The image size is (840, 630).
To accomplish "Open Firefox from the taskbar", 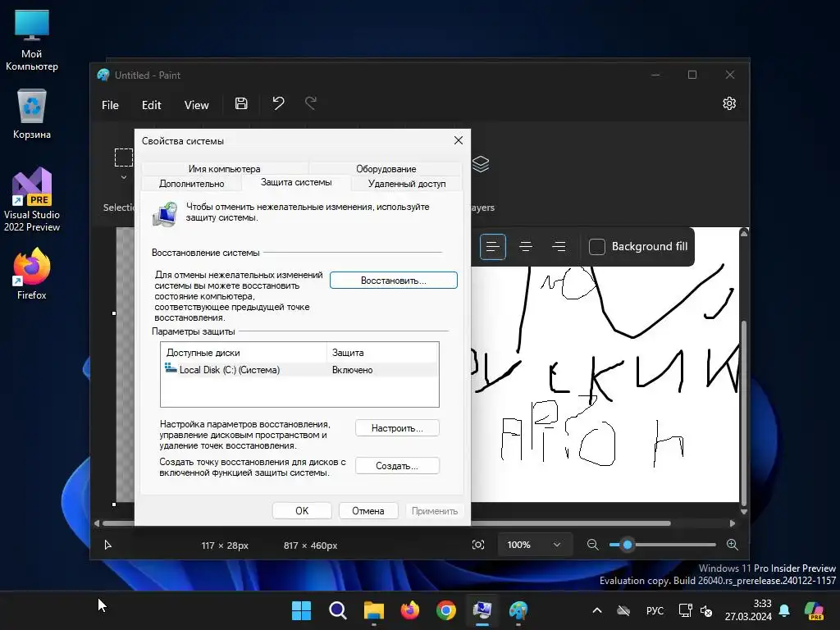I will click(x=410, y=610).
